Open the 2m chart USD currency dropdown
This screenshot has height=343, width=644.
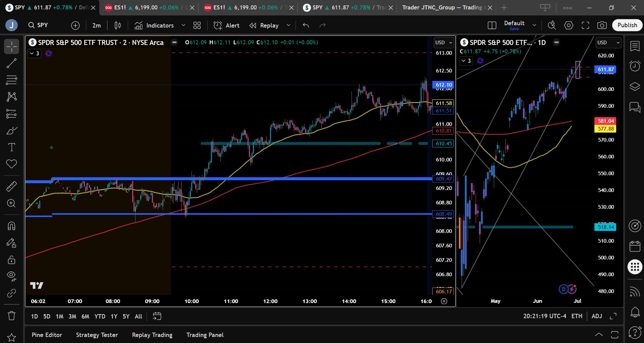coord(444,43)
